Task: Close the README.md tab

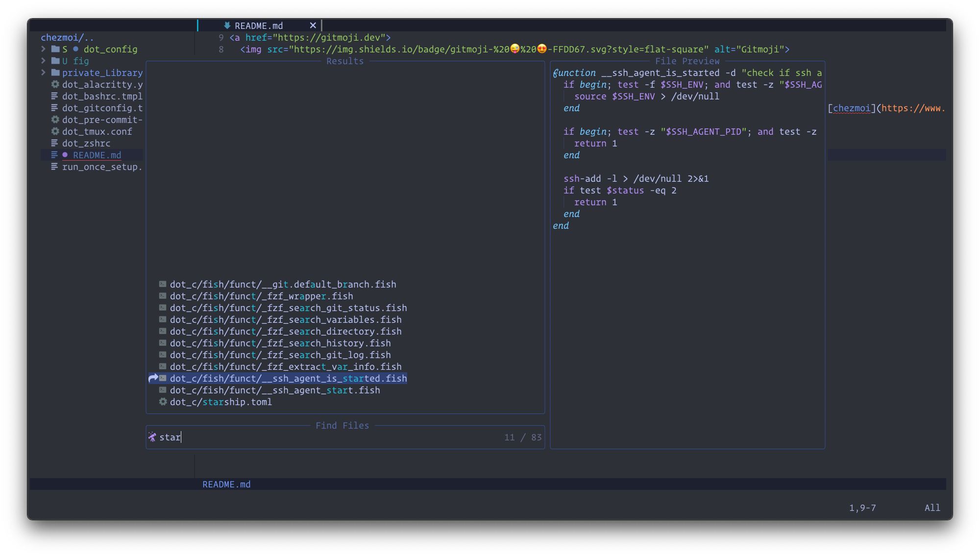Action: [x=313, y=25]
